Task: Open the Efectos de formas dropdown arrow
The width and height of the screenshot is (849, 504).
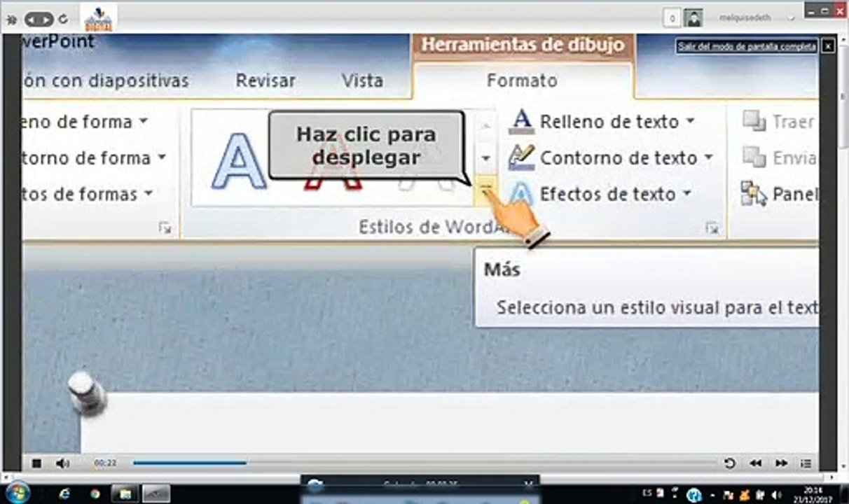Action: (149, 193)
